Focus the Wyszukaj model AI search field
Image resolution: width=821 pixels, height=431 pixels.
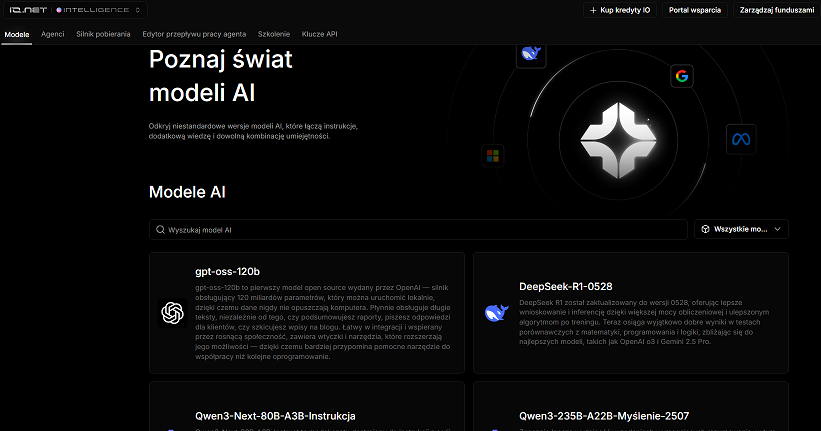[418, 229]
